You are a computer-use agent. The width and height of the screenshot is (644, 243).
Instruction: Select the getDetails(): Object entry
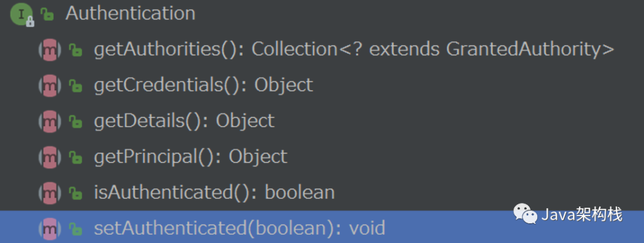184,121
